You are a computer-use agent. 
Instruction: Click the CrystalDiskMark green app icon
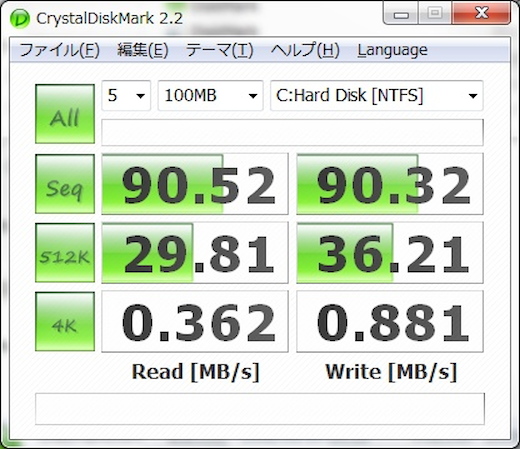click(x=19, y=18)
